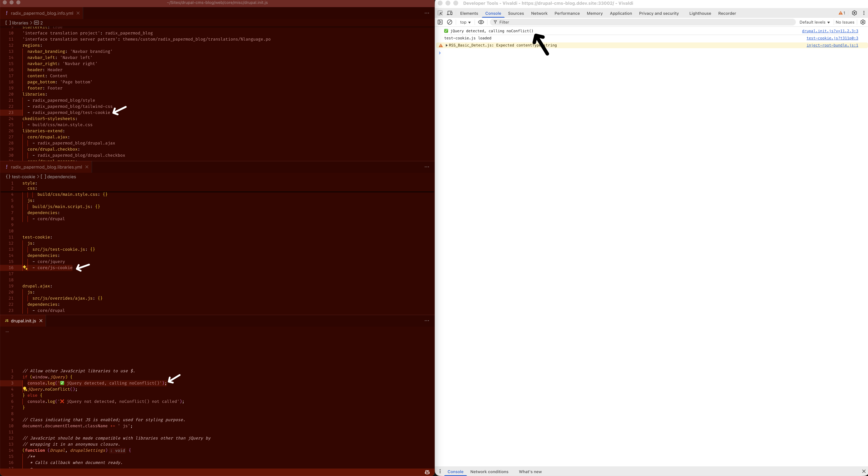Open the Default levels dropdown
Screen dimensions: 868x476
pyautogui.click(x=814, y=22)
